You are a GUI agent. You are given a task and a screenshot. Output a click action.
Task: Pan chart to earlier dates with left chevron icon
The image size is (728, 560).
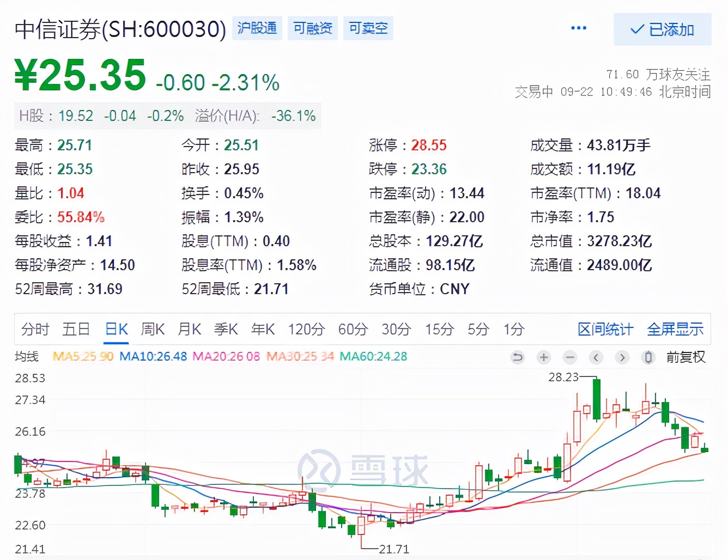point(596,357)
